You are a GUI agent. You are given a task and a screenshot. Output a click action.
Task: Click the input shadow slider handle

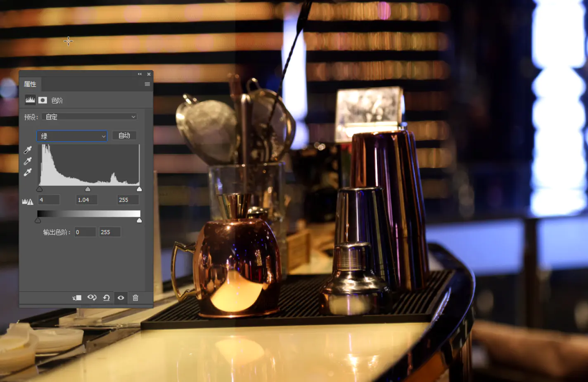[x=39, y=189]
